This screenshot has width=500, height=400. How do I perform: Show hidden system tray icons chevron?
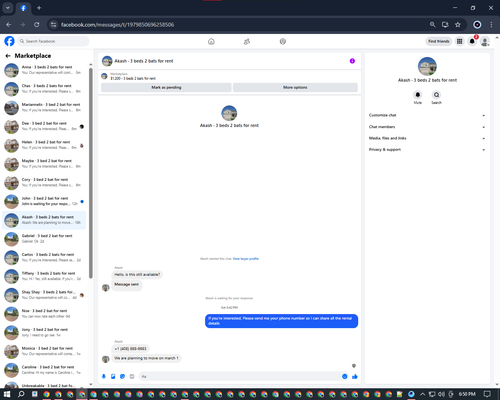(x=422, y=394)
